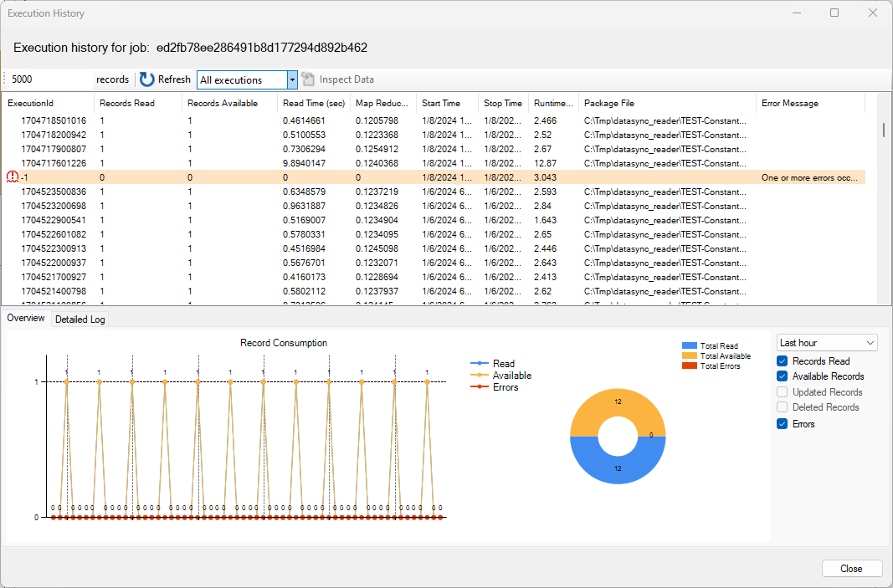Uncheck the Available Records checkbox
The height and width of the screenshot is (588, 893).
click(782, 376)
